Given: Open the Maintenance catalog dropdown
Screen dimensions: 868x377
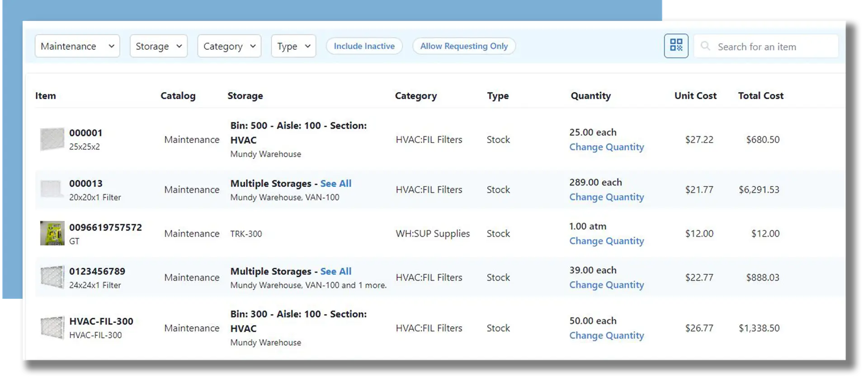Looking at the screenshot, I should pyautogui.click(x=77, y=46).
